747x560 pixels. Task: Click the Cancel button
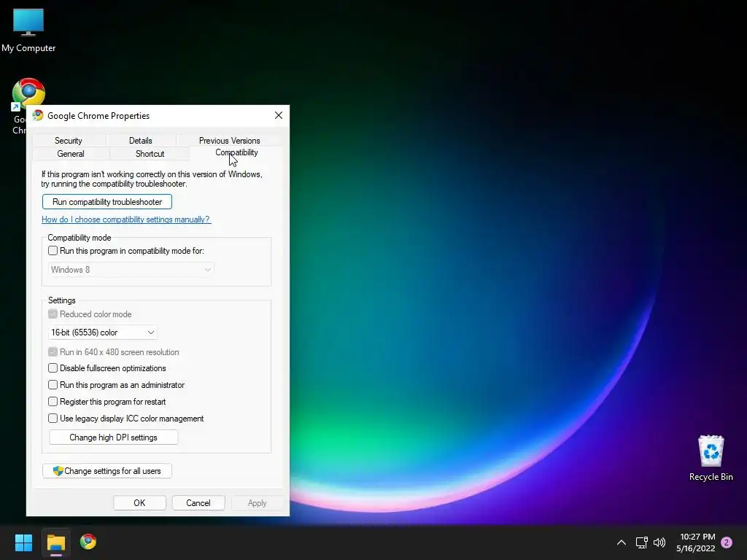tap(198, 503)
